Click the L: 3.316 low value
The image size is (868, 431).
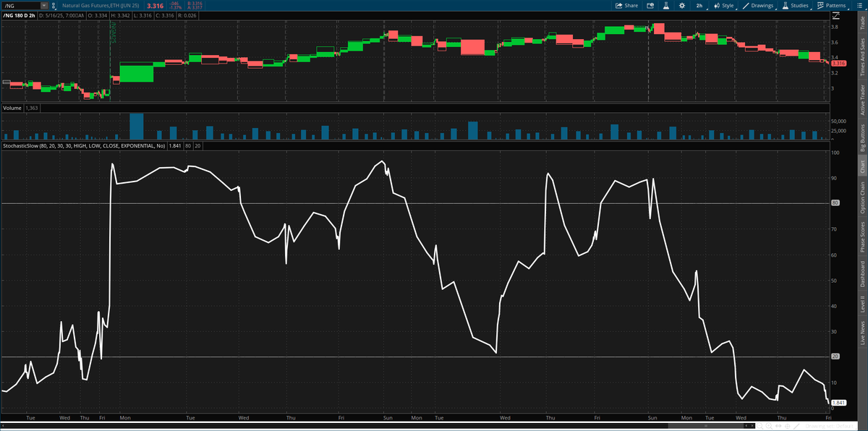(x=143, y=14)
